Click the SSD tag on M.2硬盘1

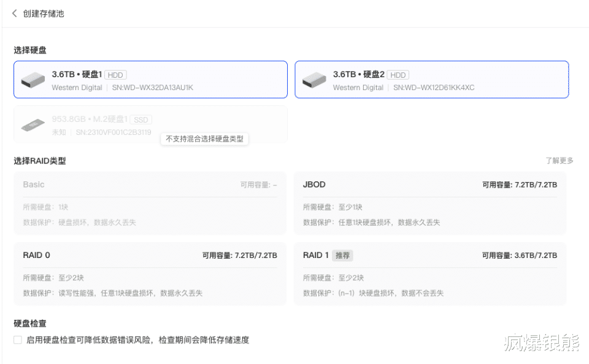(x=141, y=119)
